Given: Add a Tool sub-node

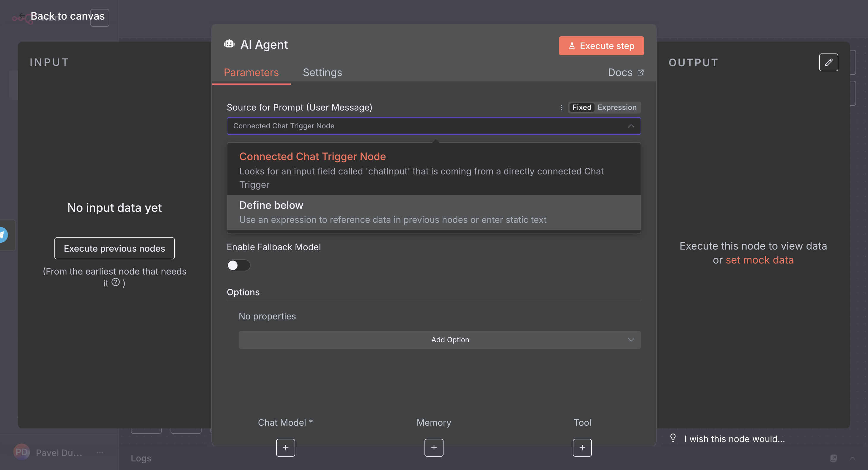Looking at the screenshot, I should click(x=582, y=447).
